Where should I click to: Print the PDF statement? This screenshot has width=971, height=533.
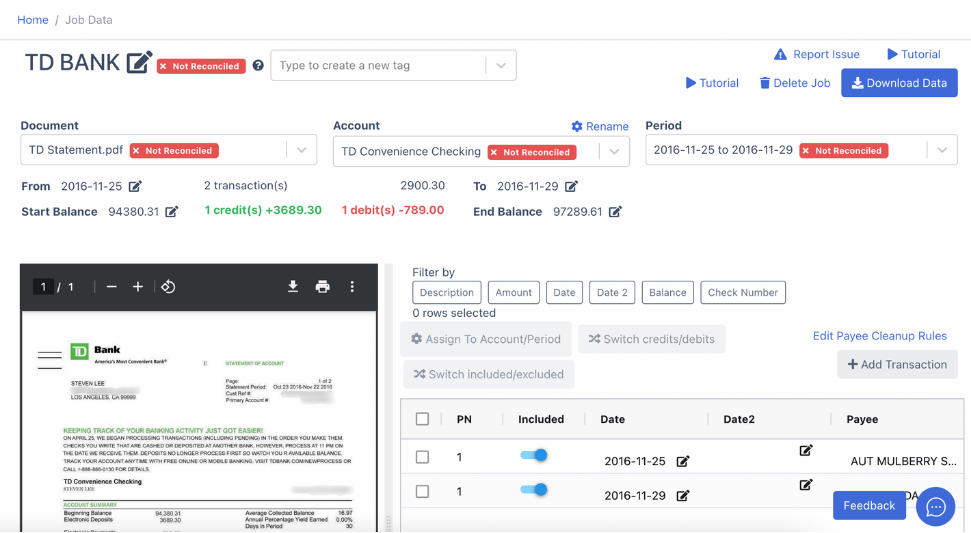tap(323, 287)
